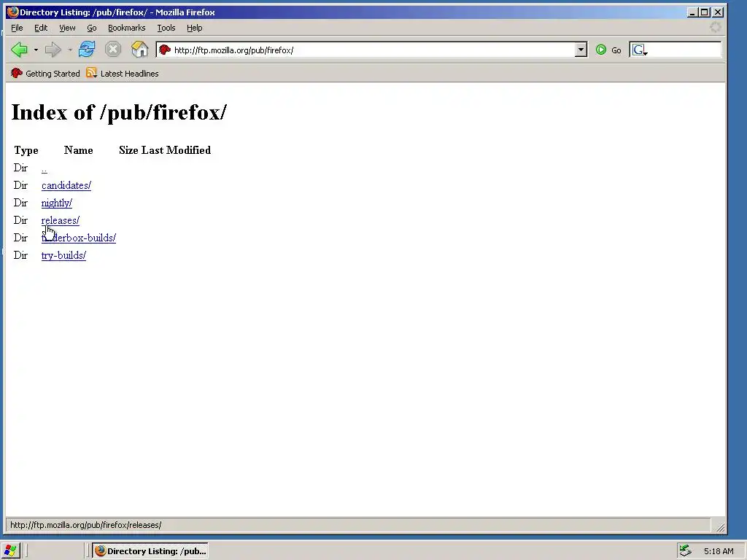This screenshot has height=560, width=747.
Task: Click the site icon in address bar
Action: tap(165, 50)
